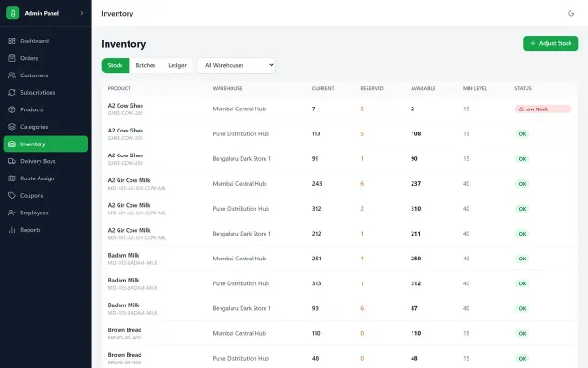Select Badam Milk with current stock 313
Image resolution: width=588 pixels, height=368 pixels.
click(339, 283)
